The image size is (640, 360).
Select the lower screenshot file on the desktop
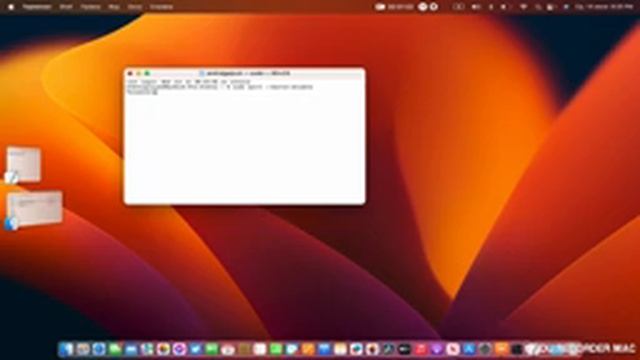34,209
